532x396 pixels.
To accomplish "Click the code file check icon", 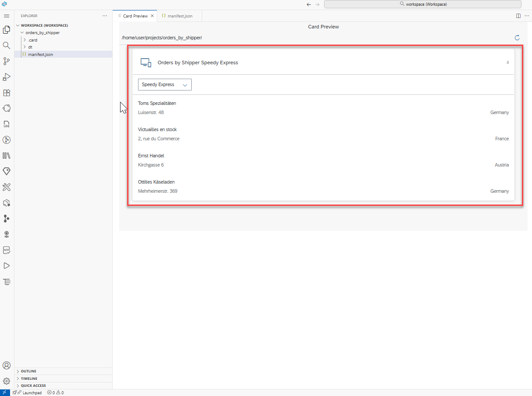I will click(x=7, y=250).
